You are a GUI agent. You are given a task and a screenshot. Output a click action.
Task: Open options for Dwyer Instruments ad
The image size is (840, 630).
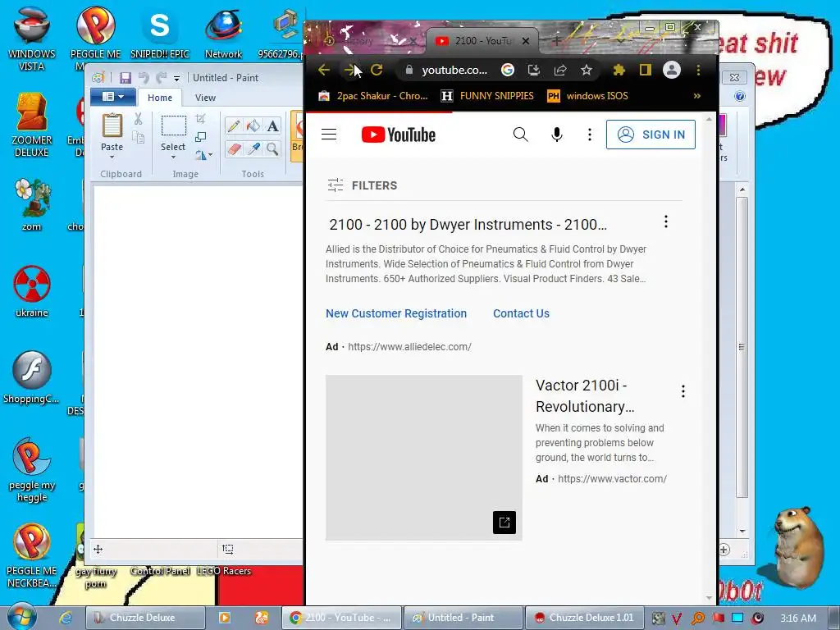[x=666, y=221]
